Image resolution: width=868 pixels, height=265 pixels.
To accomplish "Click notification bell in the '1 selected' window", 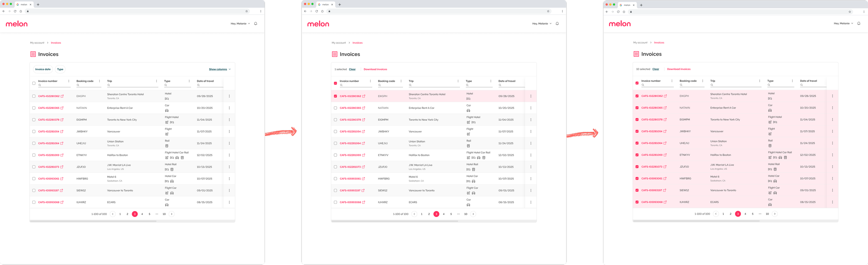I will coord(557,24).
